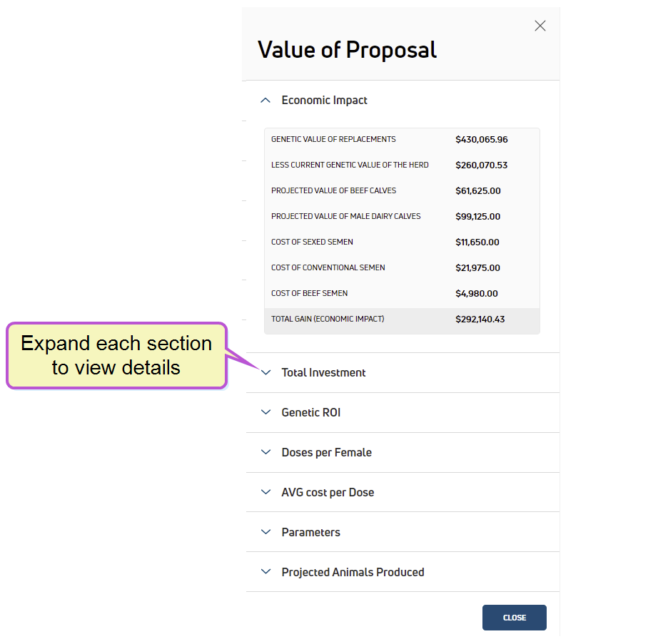
Task: Click the $292,140.43 total gain amount
Action: (480, 320)
